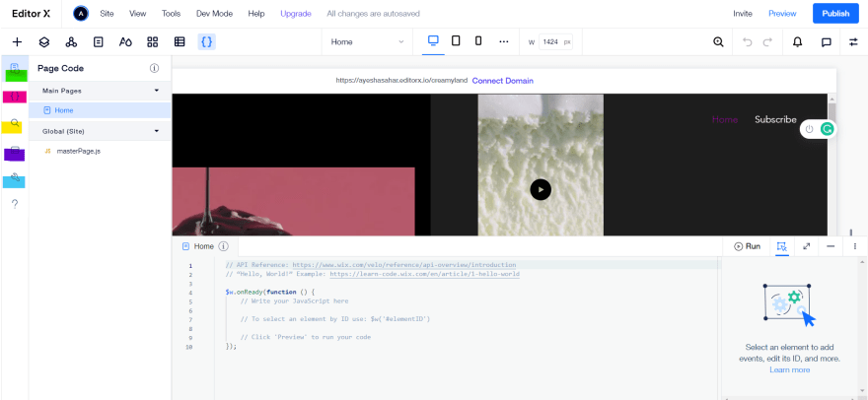Image resolution: width=868 pixels, height=400 pixels.
Task: Open the Add Elements plus icon
Action: click(17, 42)
